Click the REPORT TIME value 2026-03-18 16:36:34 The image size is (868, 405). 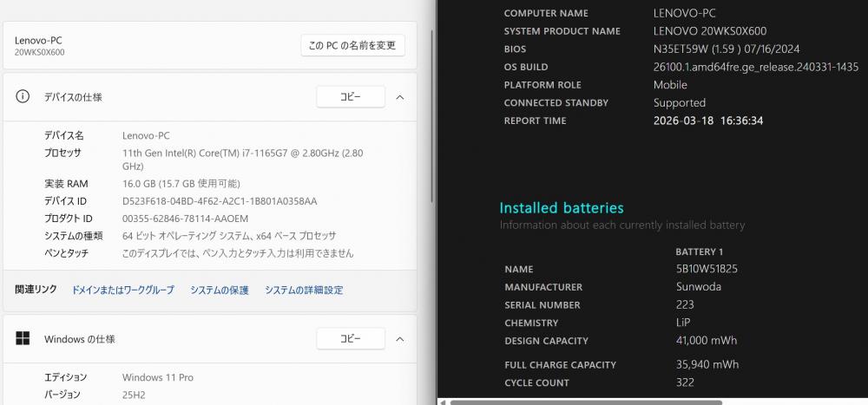pos(708,121)
